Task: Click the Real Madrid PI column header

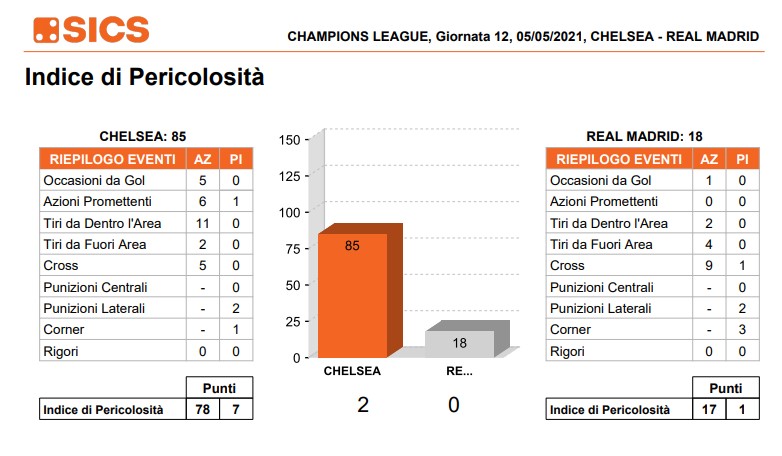Action: tap(741, 159)
